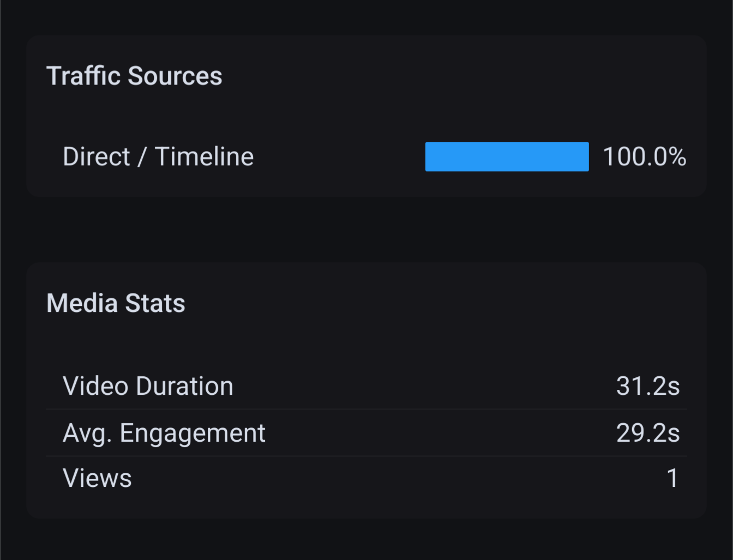Click the 31.2s video duration value
Screen dimensions: 733x560
(x=648, y=386)
